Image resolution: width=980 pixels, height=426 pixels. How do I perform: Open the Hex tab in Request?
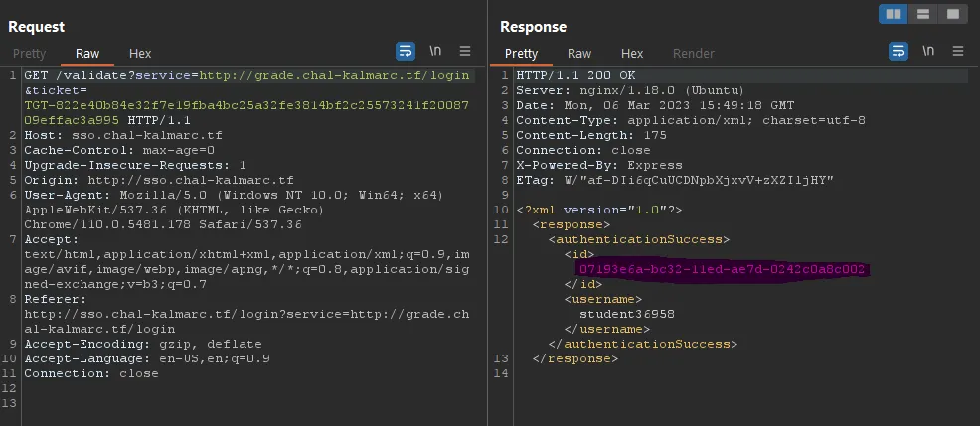(x=140, y=54)
